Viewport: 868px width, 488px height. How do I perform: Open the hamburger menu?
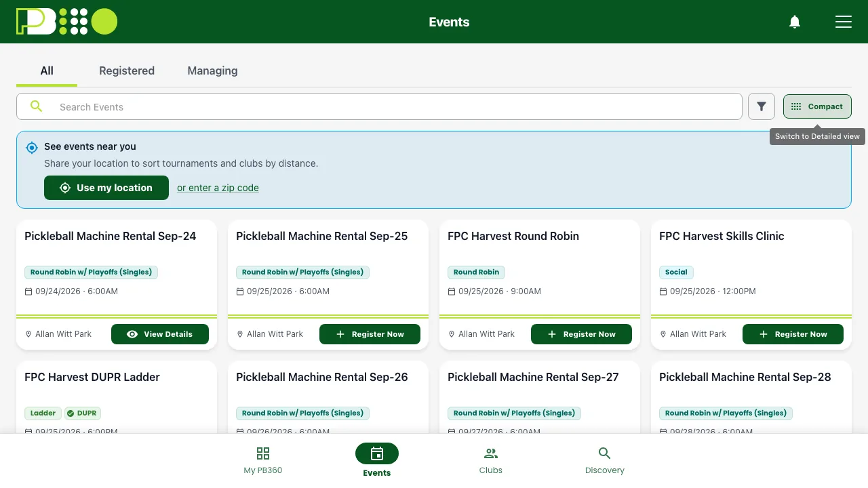[844, 22]
